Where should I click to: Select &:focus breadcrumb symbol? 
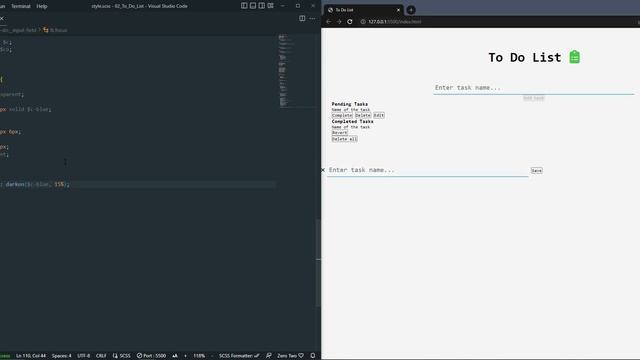coord(55,30)
